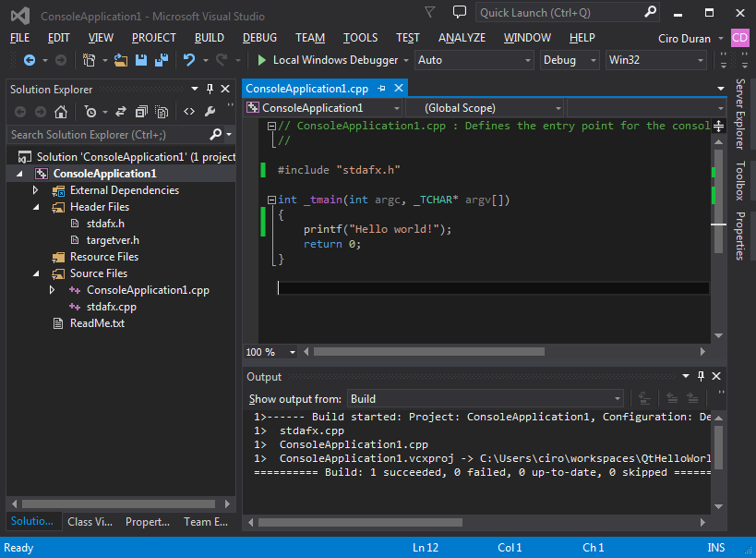Close the Output panel
The width and height of the screenshot is (756, 558).
click(716, 376)
